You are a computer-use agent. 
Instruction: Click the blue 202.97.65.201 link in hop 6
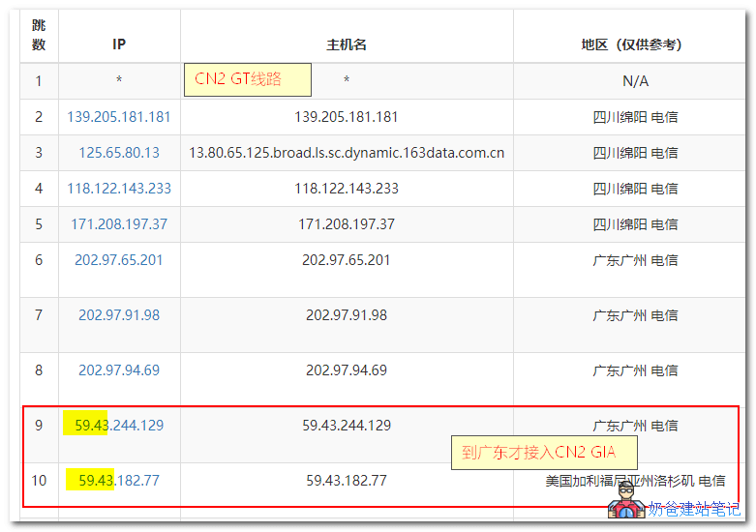pyautogui.click(x=119, y=260)
